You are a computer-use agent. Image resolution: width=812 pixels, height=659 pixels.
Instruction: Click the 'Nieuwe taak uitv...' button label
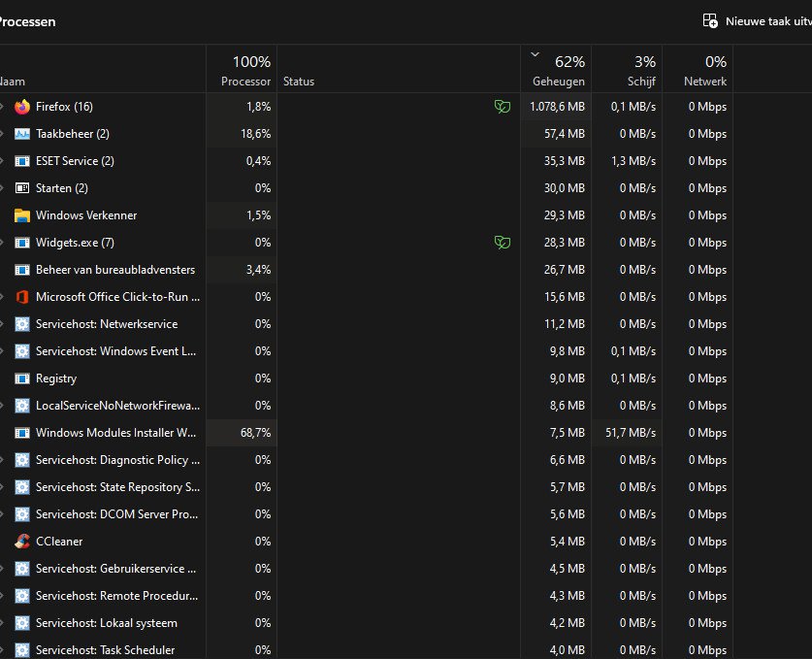[768, 21]
